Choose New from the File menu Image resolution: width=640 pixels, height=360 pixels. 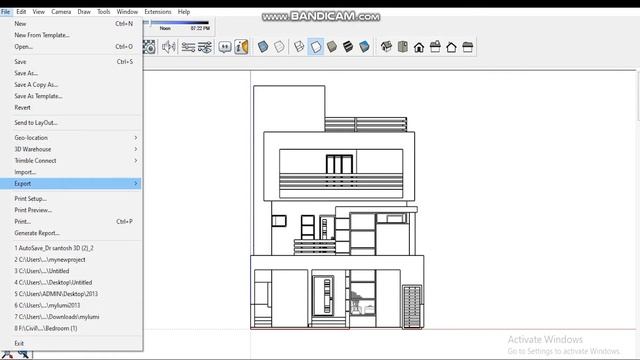coord(71,24)
